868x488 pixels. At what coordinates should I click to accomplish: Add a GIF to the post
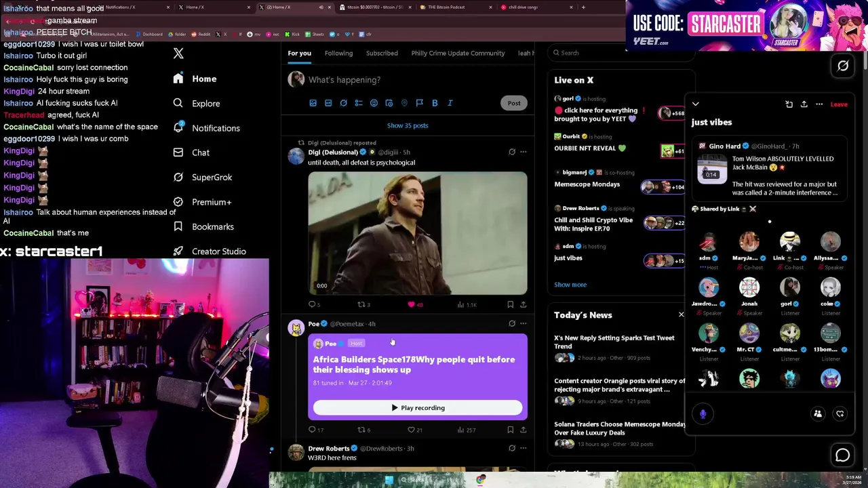pos(328,103)
